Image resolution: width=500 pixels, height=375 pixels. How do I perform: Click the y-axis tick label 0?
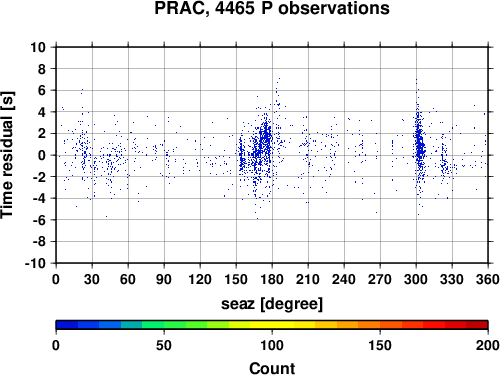pyautogui.click(x=42, y=155)
